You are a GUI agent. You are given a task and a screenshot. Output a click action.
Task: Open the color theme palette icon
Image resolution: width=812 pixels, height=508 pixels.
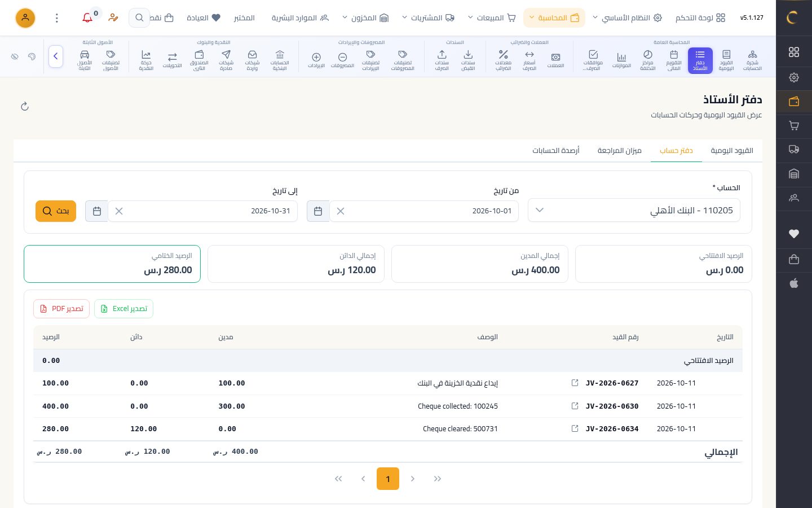point(32,56)
